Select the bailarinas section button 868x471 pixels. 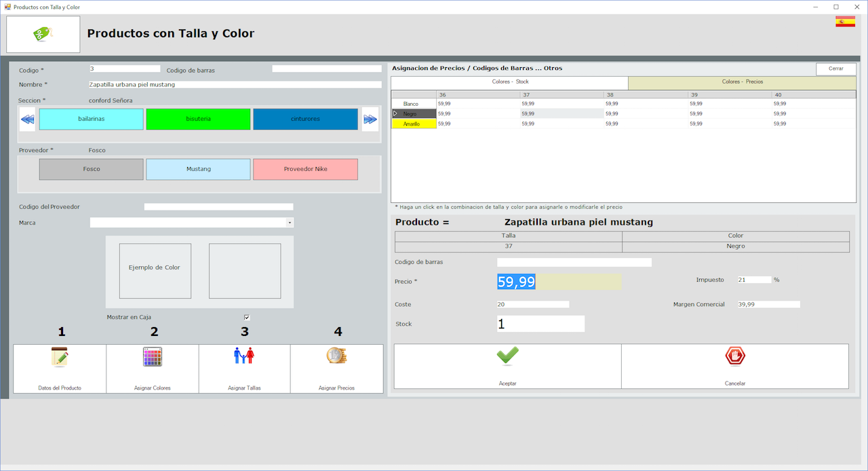point(91,119)
